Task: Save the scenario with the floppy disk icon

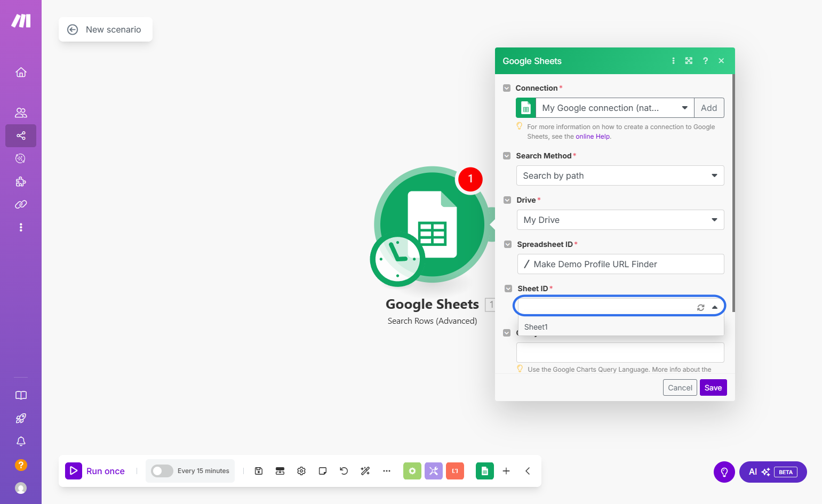Action: coord(259,471)
